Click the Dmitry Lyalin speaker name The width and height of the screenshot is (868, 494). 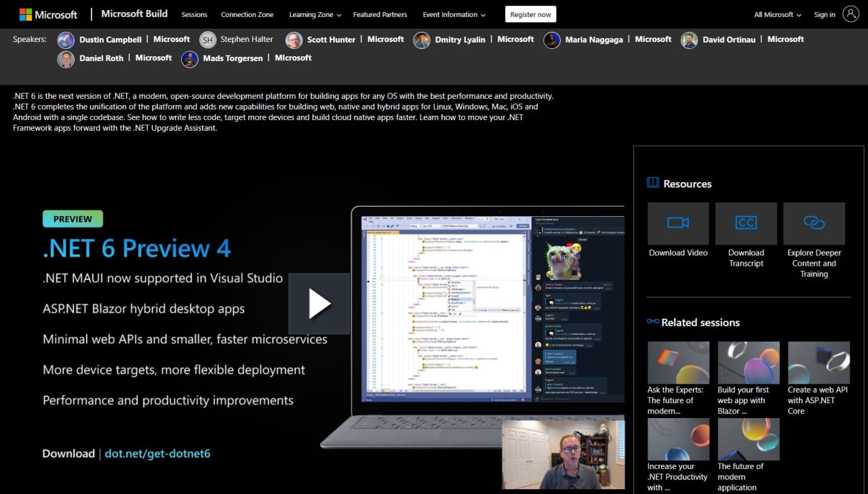point(460,40)
